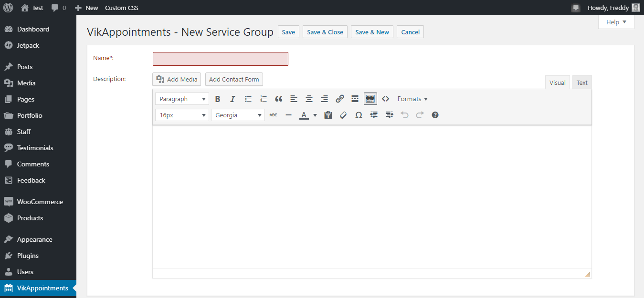Open the New content menu

click(86, 8)
